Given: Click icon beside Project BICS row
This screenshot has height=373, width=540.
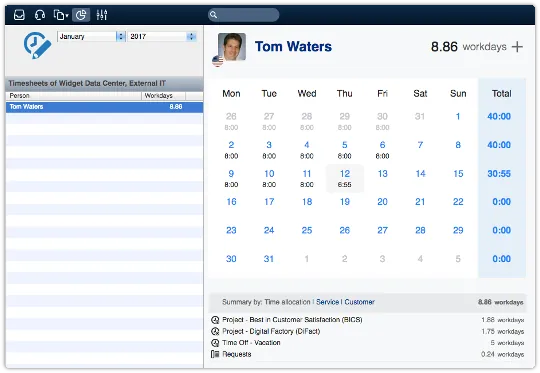Looking at the screenshot, I should pos(215,320).
